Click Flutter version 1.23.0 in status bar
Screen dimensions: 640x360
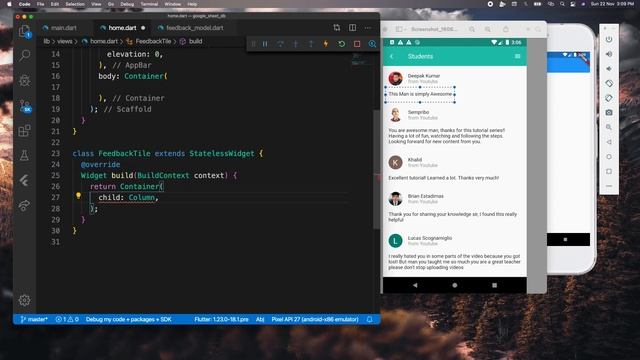[x=221, y=319]
